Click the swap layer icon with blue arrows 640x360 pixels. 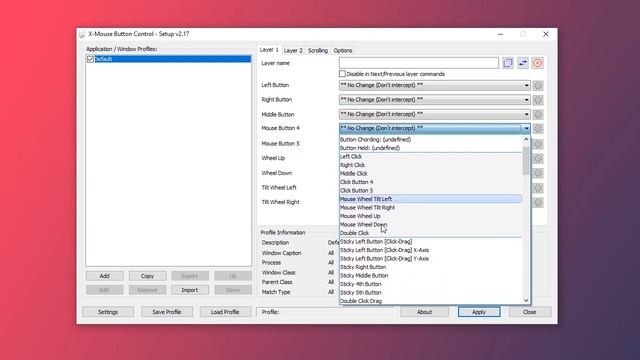point(523,63)
